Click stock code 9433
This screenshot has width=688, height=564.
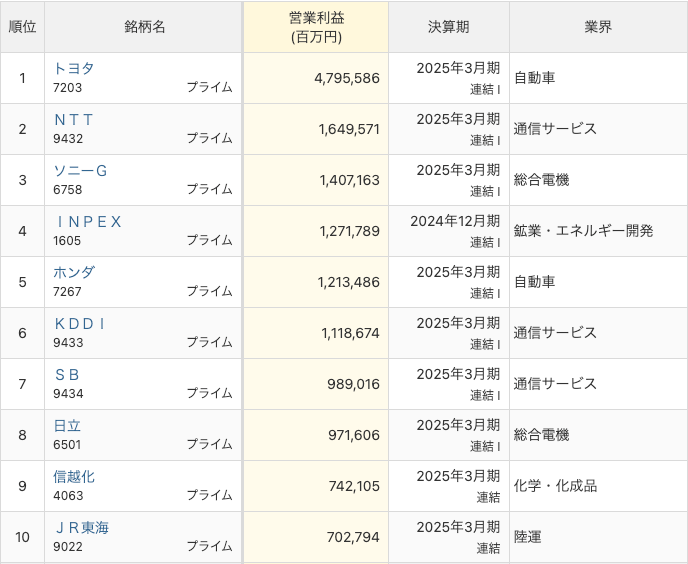pyautogui.click(x=68, y=342)
